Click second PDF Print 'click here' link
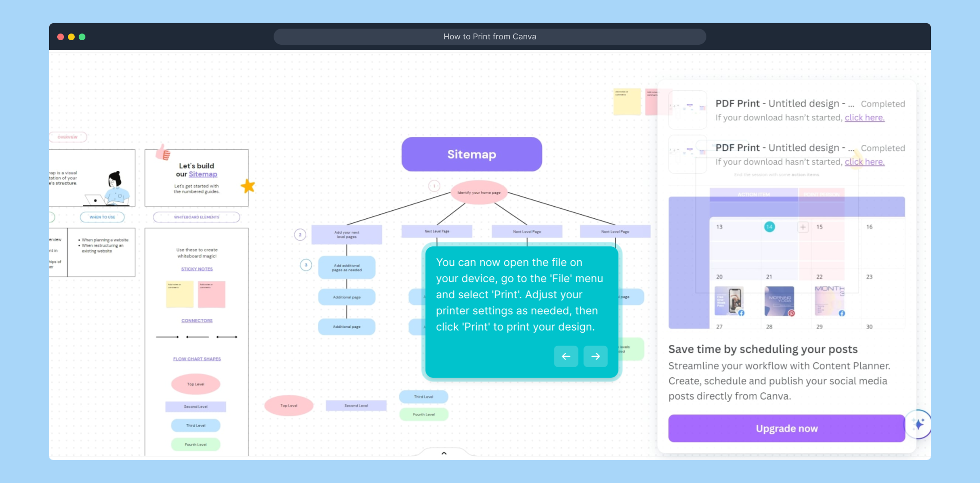The width and height of the screenshot is (980, 483). coord(864,162)
